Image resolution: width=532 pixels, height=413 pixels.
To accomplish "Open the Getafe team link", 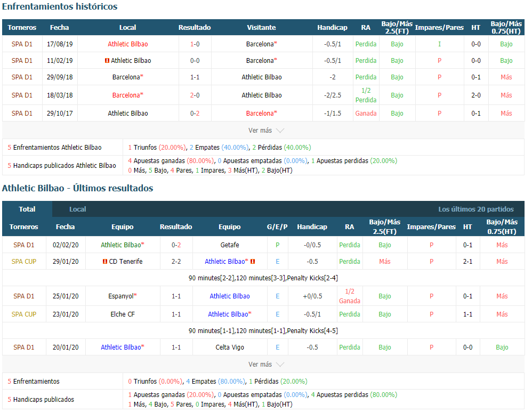I will click(230, 245).
